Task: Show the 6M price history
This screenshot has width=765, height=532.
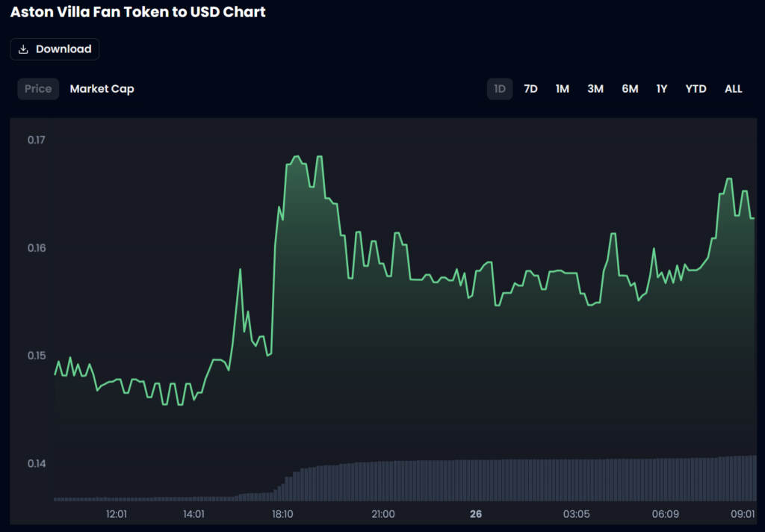Action: (x=630, y=89)
